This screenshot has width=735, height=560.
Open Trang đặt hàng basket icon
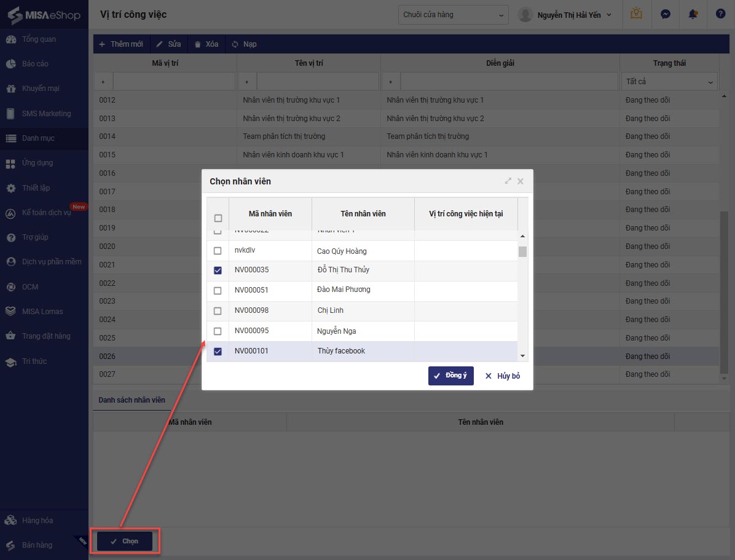click(11, 336)
